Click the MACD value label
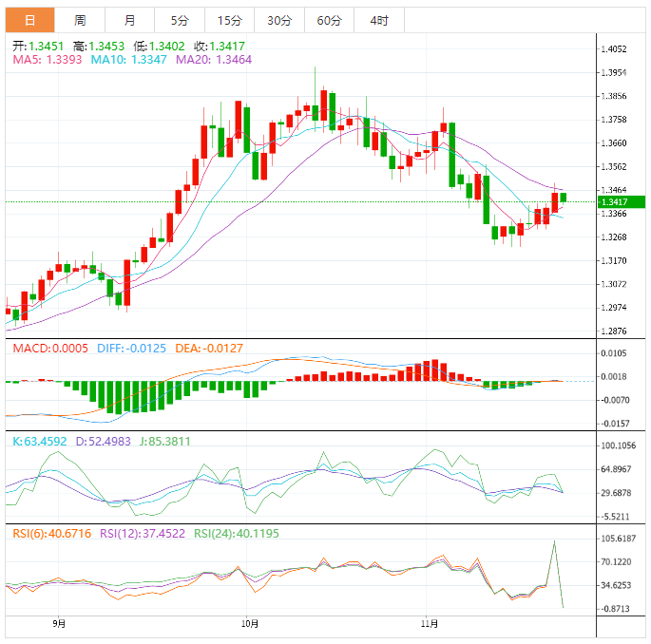The image size is (651, 644). point(48,349)
